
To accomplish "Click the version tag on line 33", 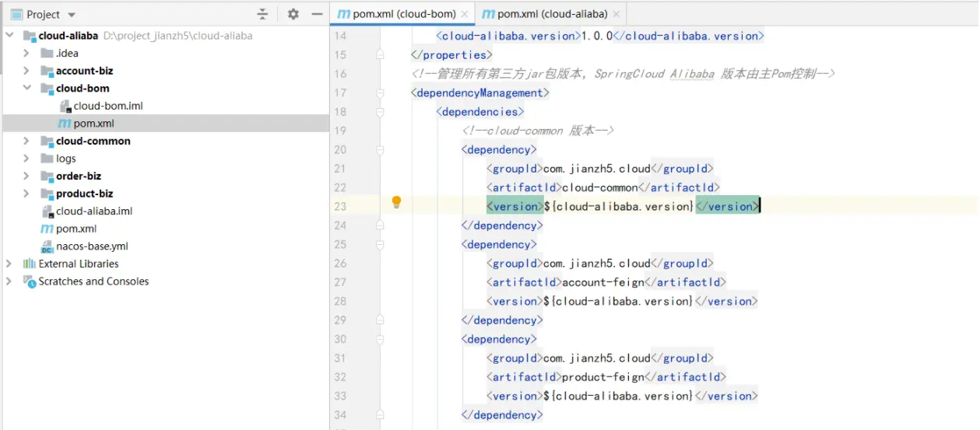I will point(622,396).
